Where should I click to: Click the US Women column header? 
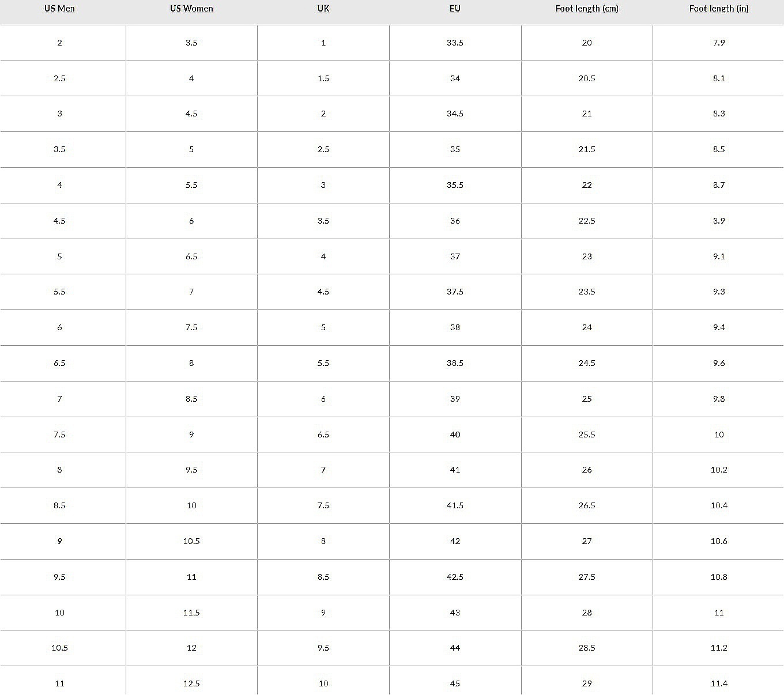[191, 9]
